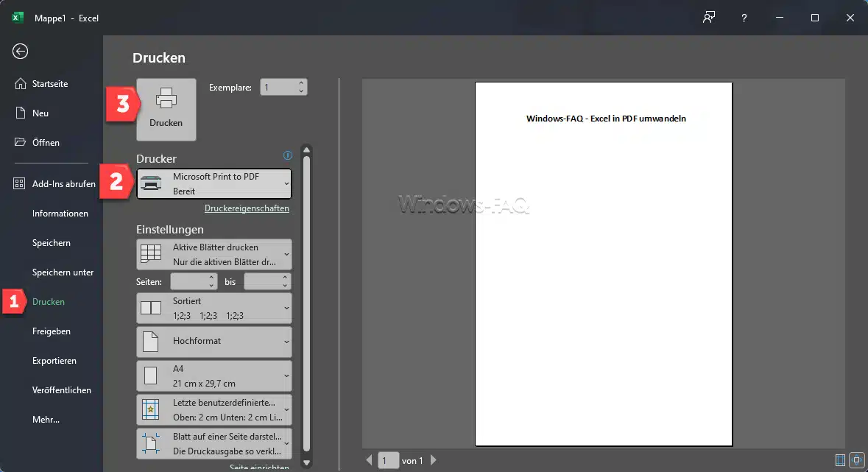Click the Druckereigenschaften link
This screenshot has width=868, height=472.
pyautogui.click(x=247, y=208)
